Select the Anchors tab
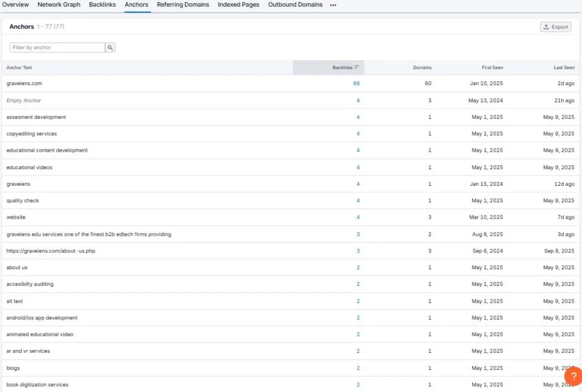Screen dimensions: 582x392 [136, 5]
